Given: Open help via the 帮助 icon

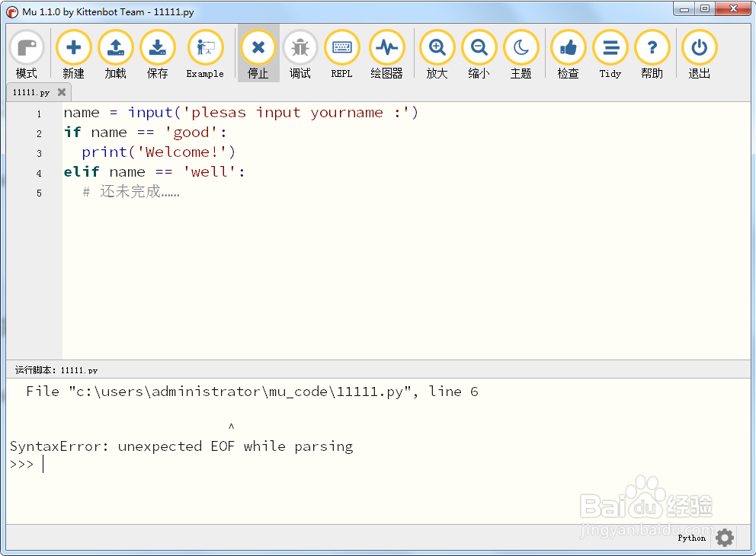Looking at the screenshot, I should click(x=652, y=47).
